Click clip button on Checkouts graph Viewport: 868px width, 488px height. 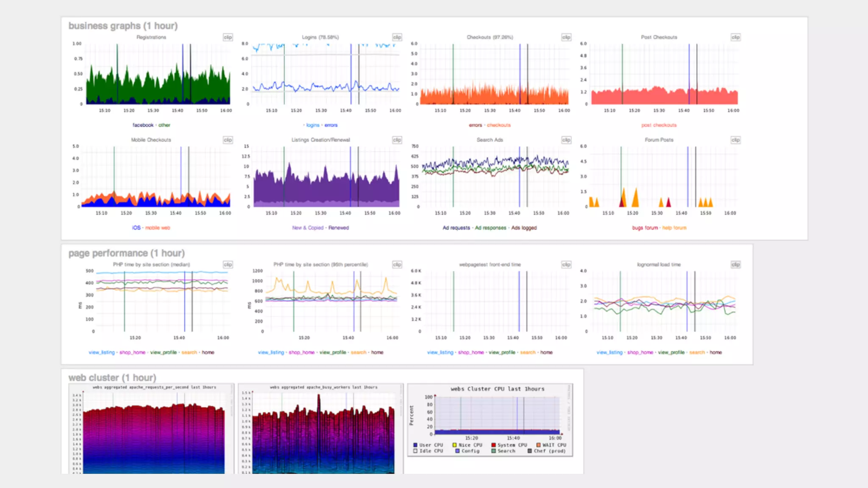click(566, 37)
